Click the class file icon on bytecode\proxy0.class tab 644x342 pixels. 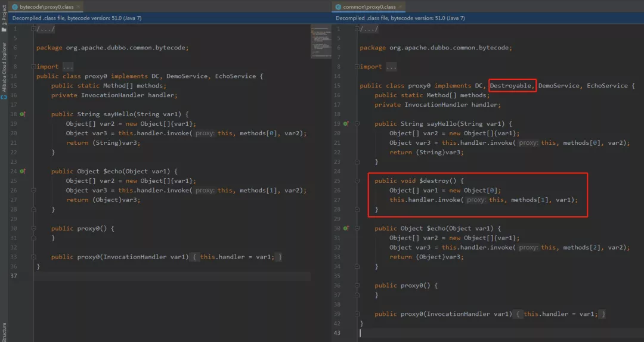pos(15,7)
